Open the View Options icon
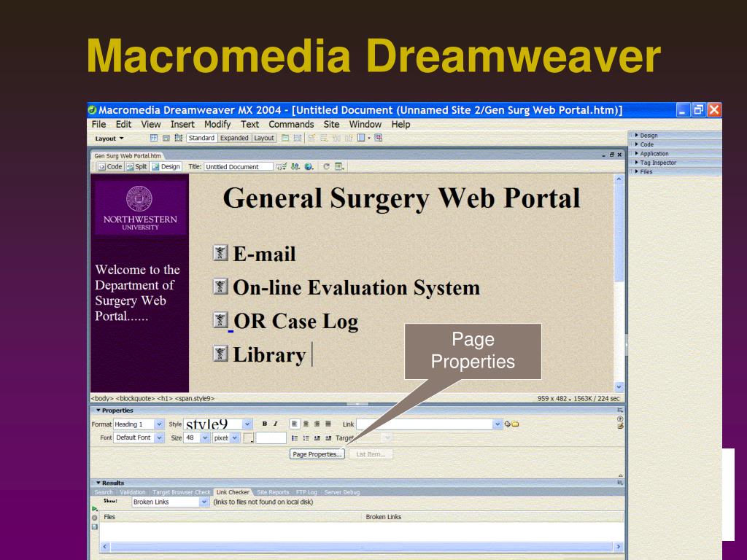Screen dimensions: 747x560 click(x=339, y=167)
